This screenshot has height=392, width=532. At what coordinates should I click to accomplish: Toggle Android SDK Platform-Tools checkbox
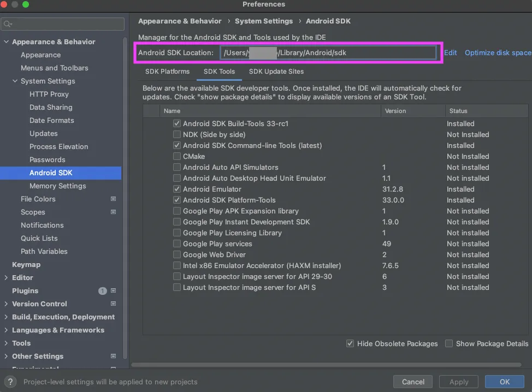[x=177, y=200]
